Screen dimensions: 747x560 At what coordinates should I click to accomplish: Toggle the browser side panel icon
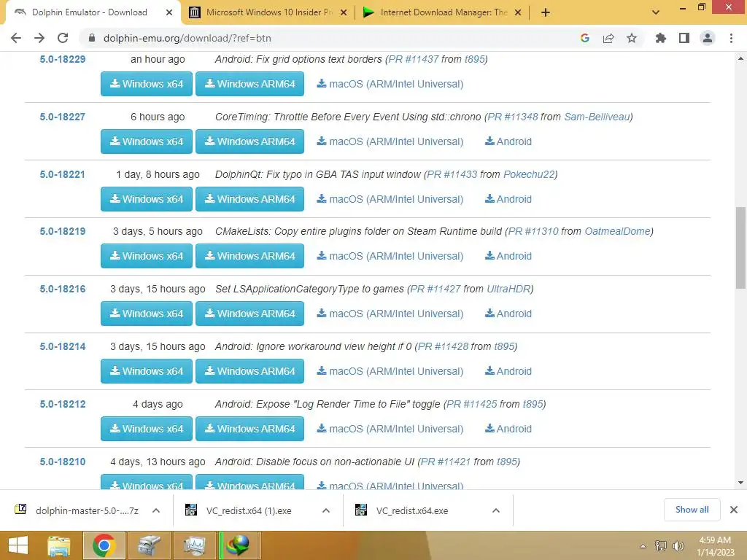click(684, 38)
